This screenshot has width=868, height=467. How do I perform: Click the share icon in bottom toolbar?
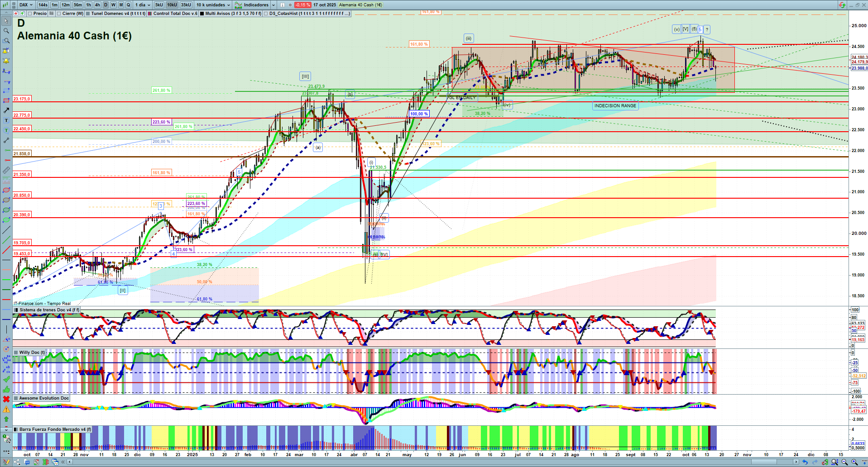click(17, 462)
